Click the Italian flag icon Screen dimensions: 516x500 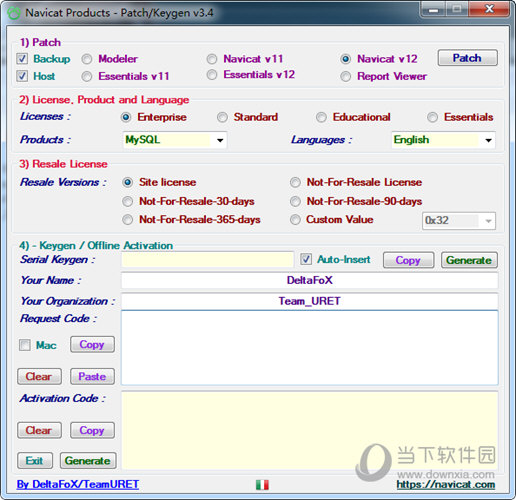(x=262, y=485)
